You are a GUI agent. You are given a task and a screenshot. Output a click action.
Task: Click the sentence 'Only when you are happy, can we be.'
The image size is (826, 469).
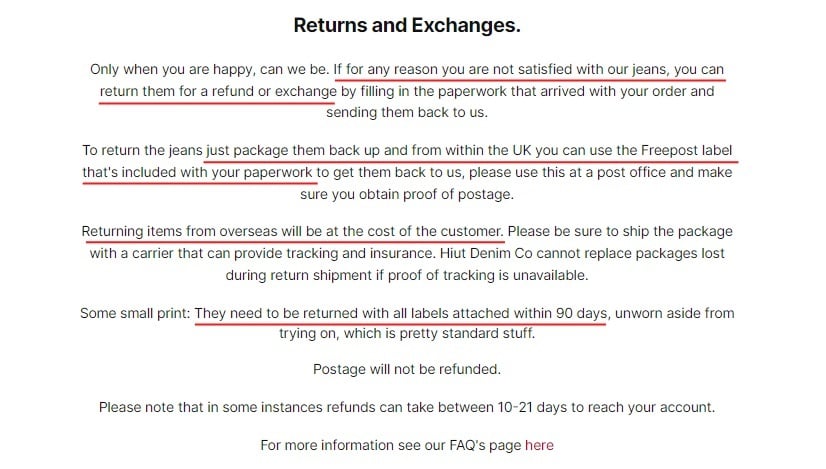[x=210, y=69]
